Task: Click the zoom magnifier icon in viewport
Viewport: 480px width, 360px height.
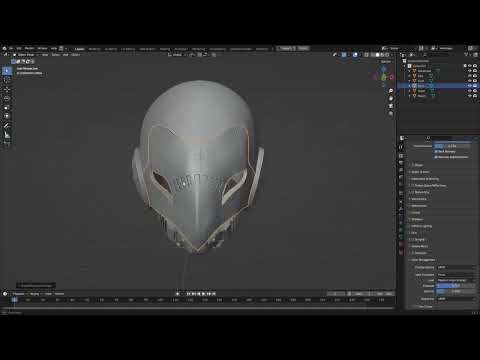Action: 391,91
